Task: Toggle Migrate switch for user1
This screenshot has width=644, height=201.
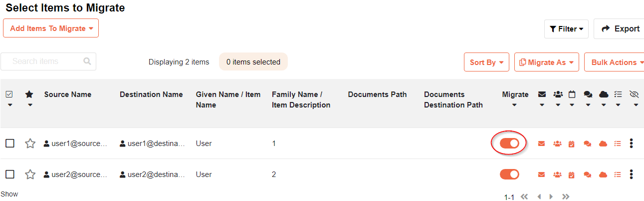Action: (509, 143)
